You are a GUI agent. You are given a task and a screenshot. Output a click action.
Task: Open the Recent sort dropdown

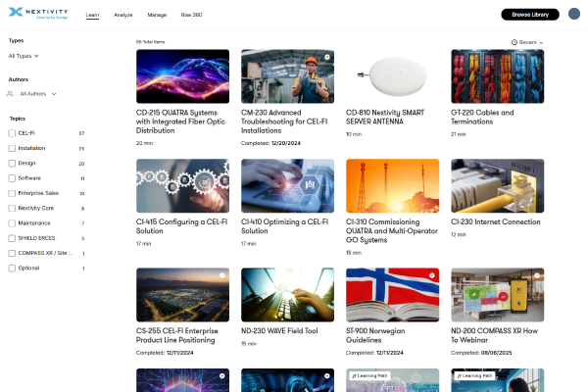point(530,43)
